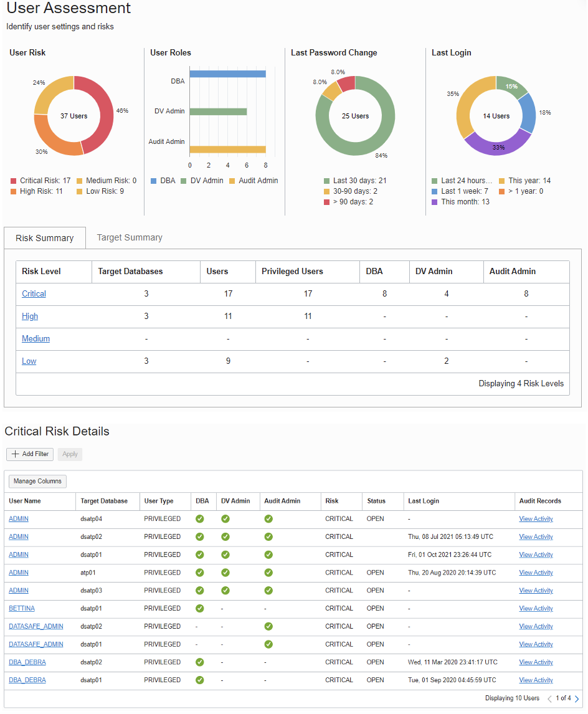The height and width of the screenshot is (714, 588).
Task: Click the '37 Users' donut center label
Action: (73, 116)
